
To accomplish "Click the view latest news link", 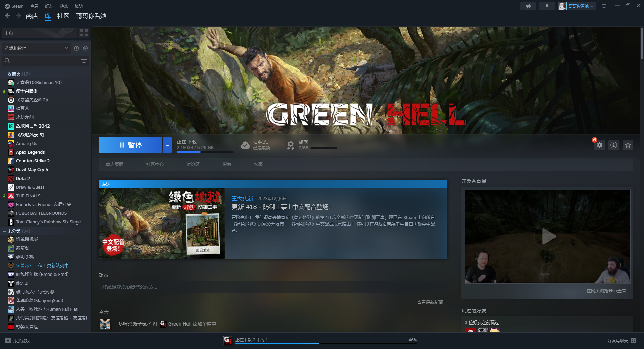I will tap(430, 302).
